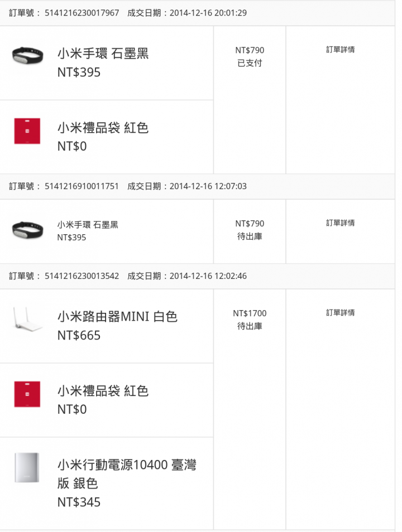
Task: Open the black Mi Band image in first order
Action: point(27,56)
